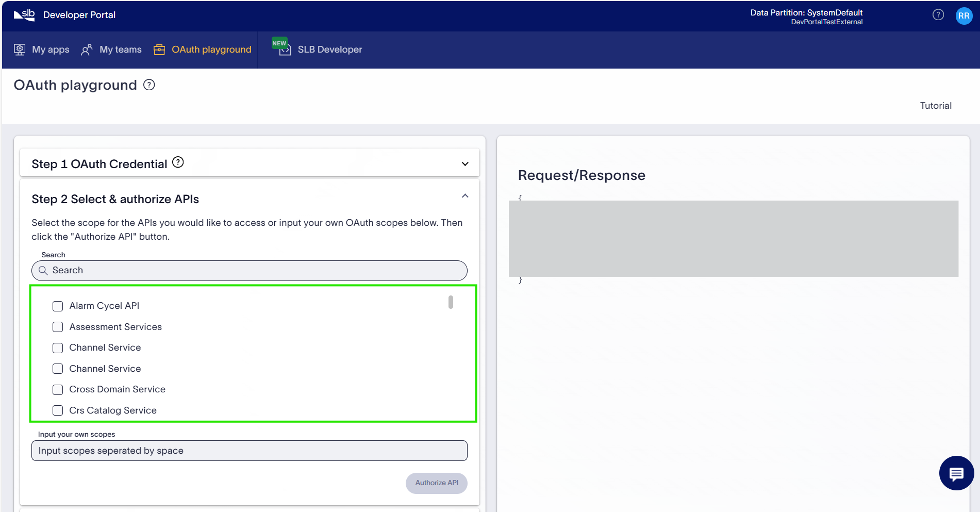The height and width of the screenshot is (512, 980).
Task: Click the Cross Domain Service label
Action: [118, 389]
